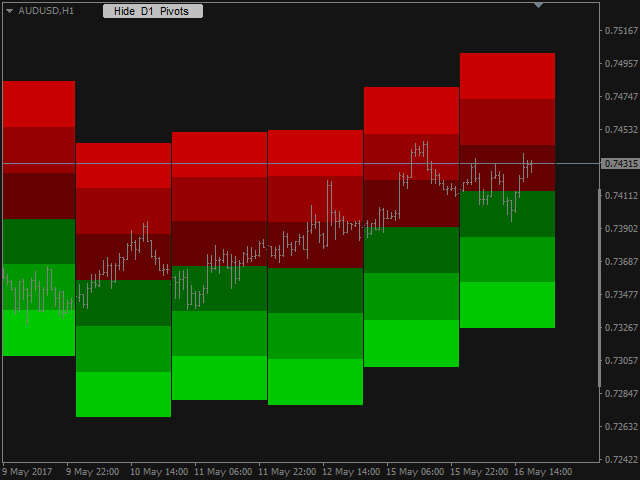The width and height of the screenshot is (640, 480).
Task: Click the dark green zone on 12 May
Action: tap(316, 290)
